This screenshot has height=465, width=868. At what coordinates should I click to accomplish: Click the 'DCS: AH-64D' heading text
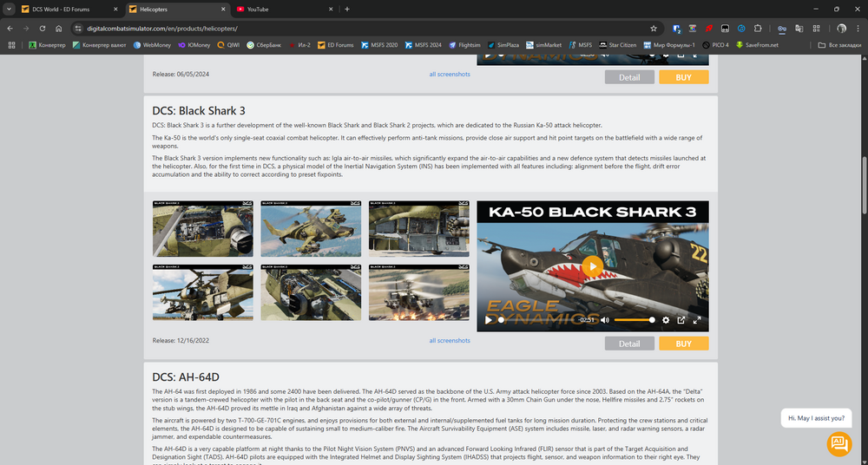[186, 377]
